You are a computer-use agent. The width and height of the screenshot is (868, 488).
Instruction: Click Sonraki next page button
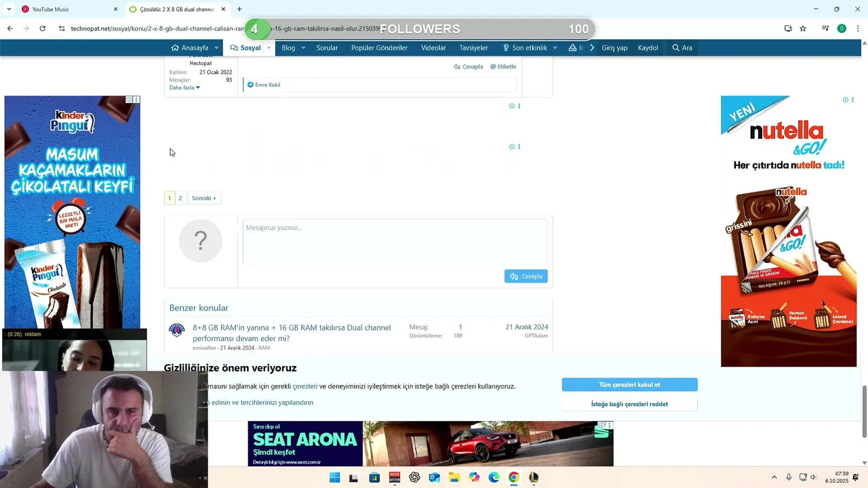point(203,198)
